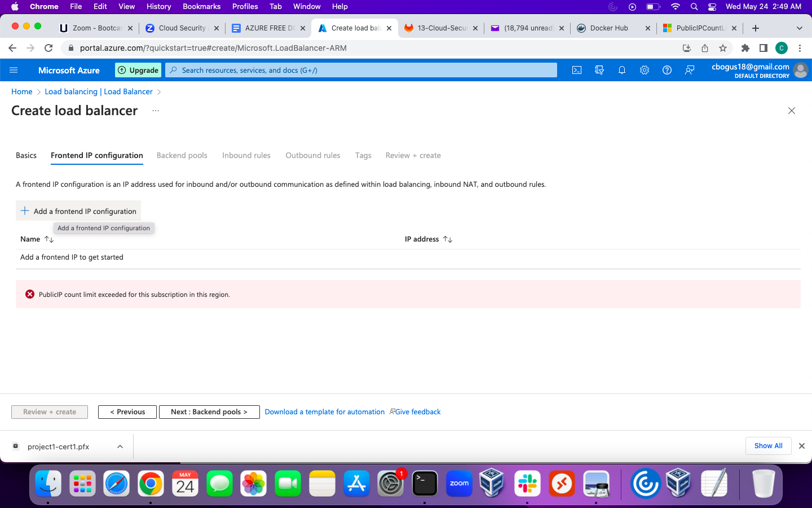Reload the Azure portal page

point(48,48)
